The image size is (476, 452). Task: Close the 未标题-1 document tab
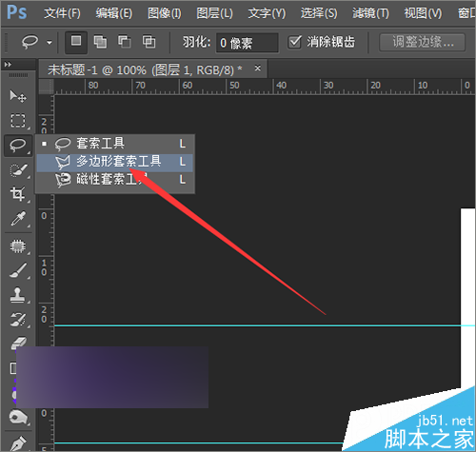(258, 68)
